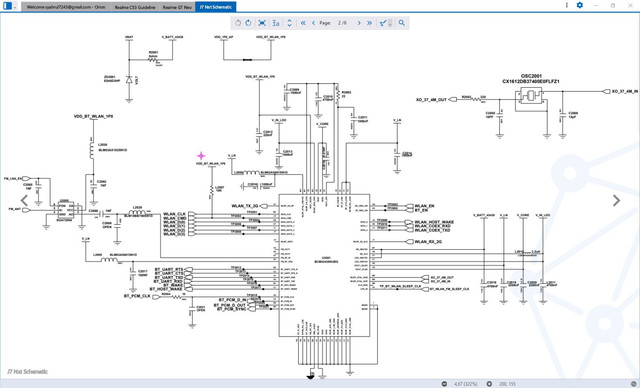Viewport: 640px width, 388px height.
Task: Click the WLAN_CLK net label
Action: [x=174, y=214]
